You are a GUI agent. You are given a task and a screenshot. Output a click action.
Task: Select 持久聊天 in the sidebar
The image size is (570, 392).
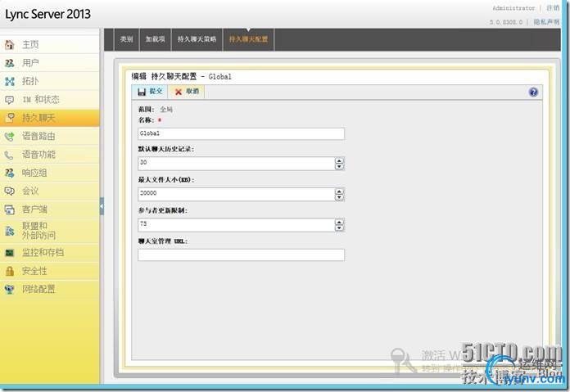49,118
